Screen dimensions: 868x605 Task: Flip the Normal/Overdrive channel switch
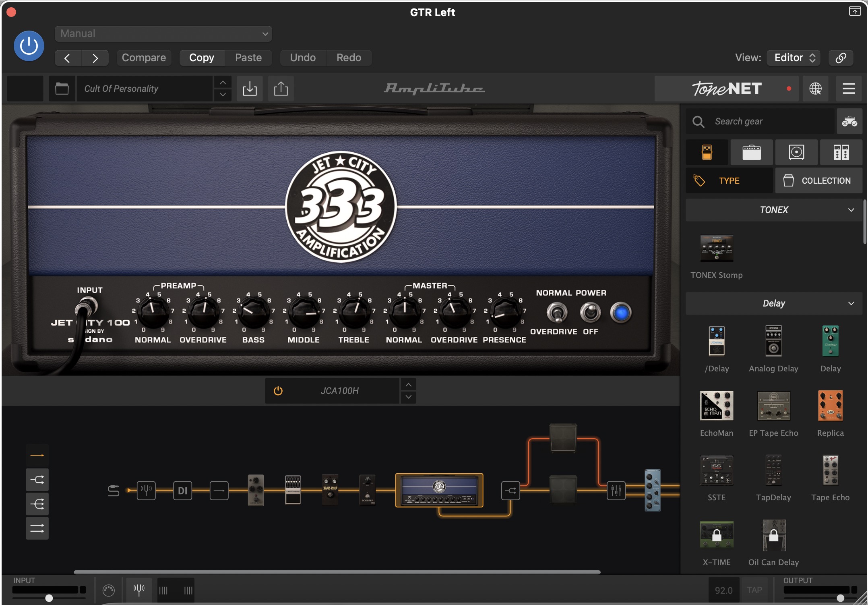(x=557, y=313)
